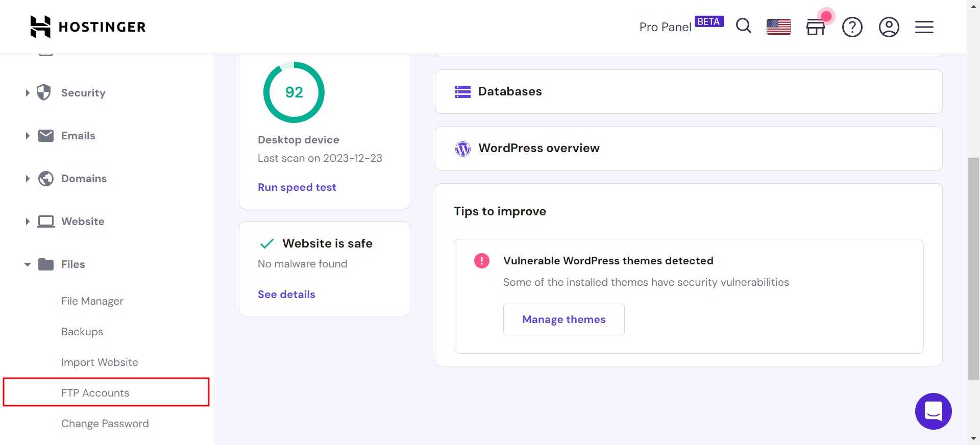Open the hamburger menu icon

[924, 27]
